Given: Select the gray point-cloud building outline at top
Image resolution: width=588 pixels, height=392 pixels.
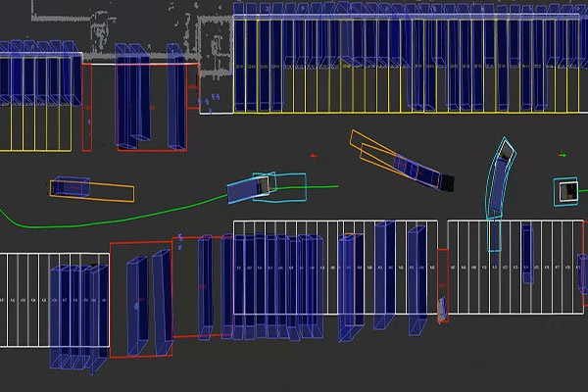Looking at the screenshot, I should (214, 46).
